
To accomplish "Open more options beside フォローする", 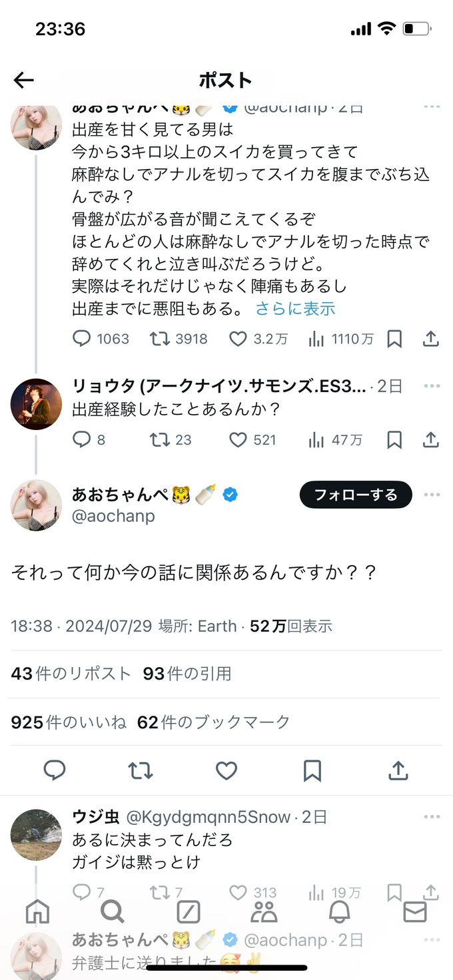I will 432,495.
